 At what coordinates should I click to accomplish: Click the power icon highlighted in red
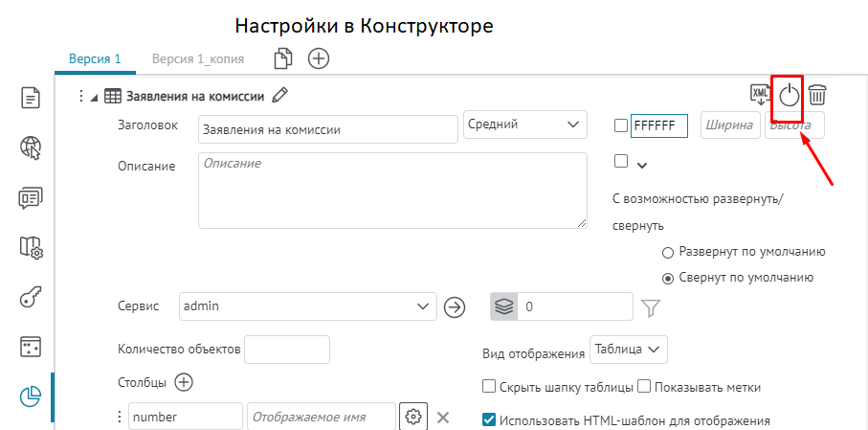tap(788, 95)
